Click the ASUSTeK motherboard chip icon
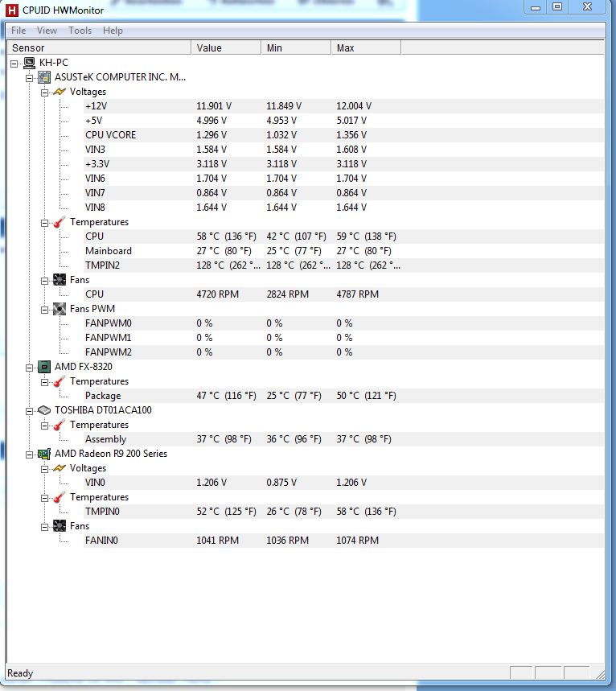This screenshot has height=691, width=616. pos(44,77)
